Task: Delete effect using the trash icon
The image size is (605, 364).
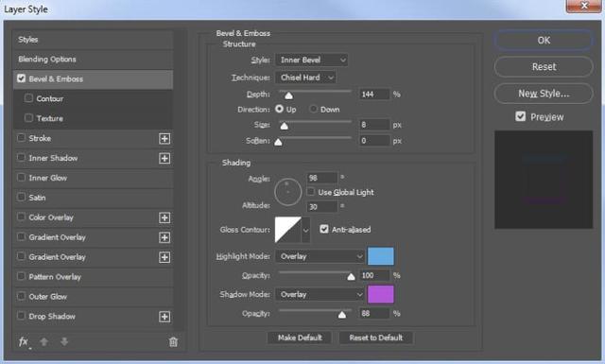Action: 173,341
